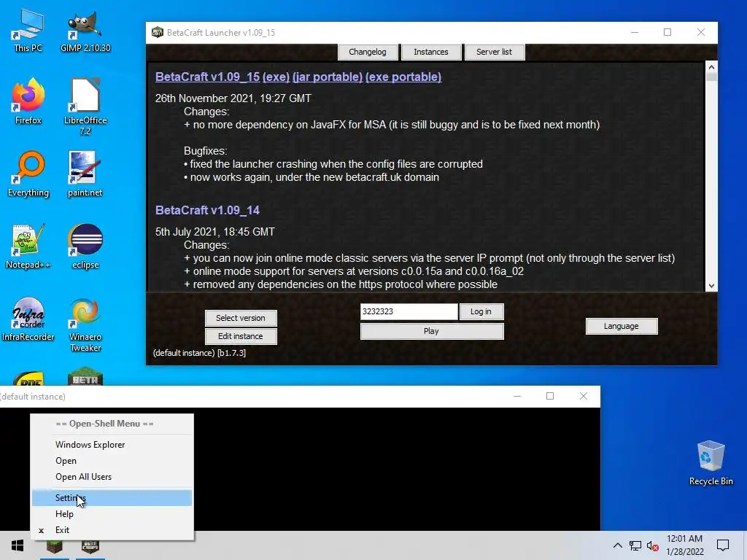Launch Notepad++ desktop shortcut
Screen dimensions: 747x560
[28, 246]
